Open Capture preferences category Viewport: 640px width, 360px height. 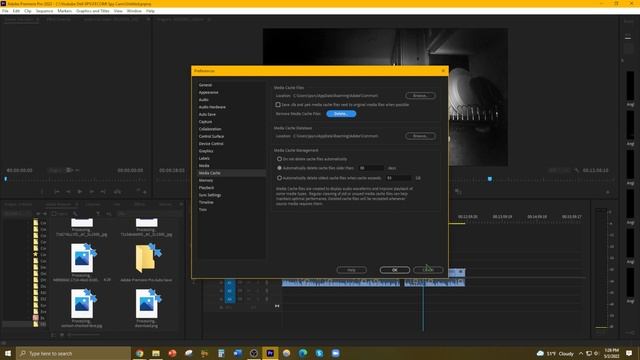pyautogui.click(x=205, y=122)
